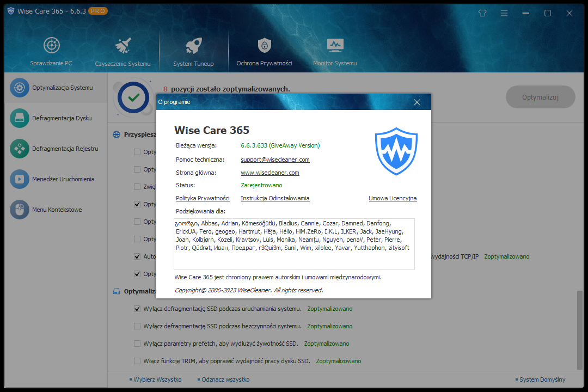588x392 pixels.
Task: Click version text 6.6.3.633 (GiveAway Version)
Action: tap(280, 145)
